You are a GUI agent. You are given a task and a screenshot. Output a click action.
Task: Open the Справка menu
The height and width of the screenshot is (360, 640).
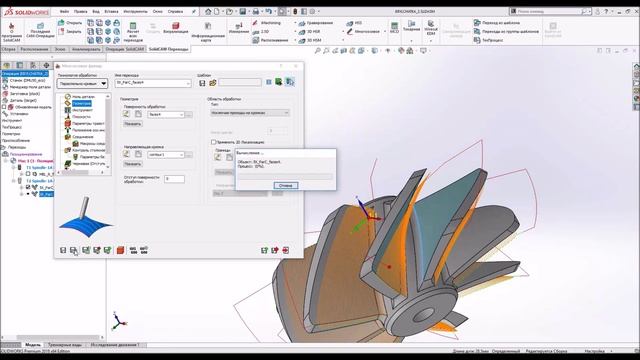(x=175, y=11)
